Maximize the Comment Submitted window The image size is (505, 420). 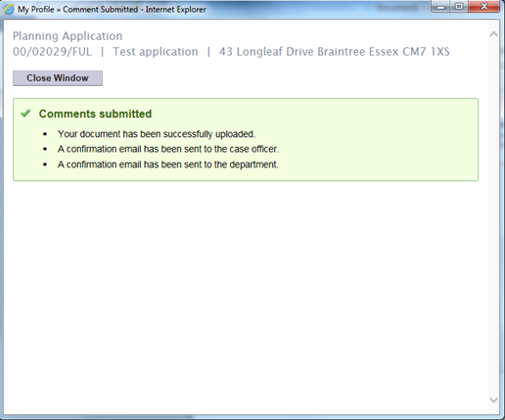pos(459,7)
